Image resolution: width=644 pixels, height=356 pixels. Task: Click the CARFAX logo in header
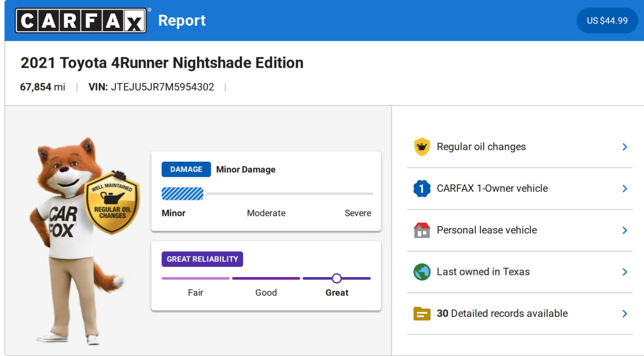click(x=80, y=20)
